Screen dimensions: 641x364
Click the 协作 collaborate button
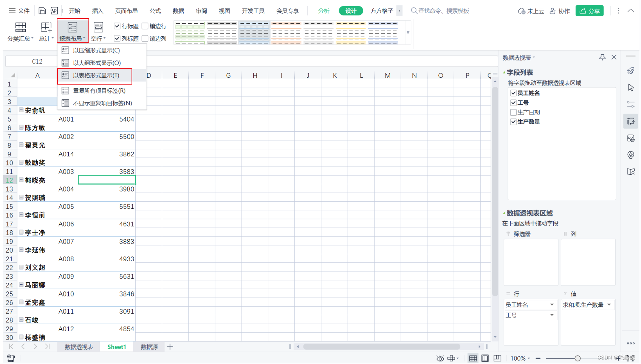(x=559, y=11)
